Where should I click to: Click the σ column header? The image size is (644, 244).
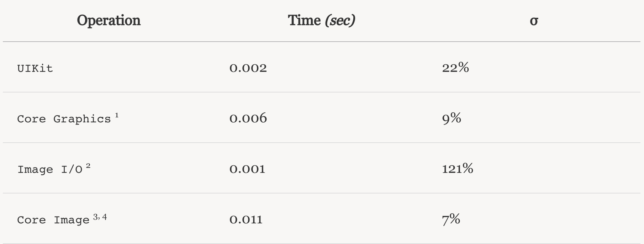(x=534, y=21)
